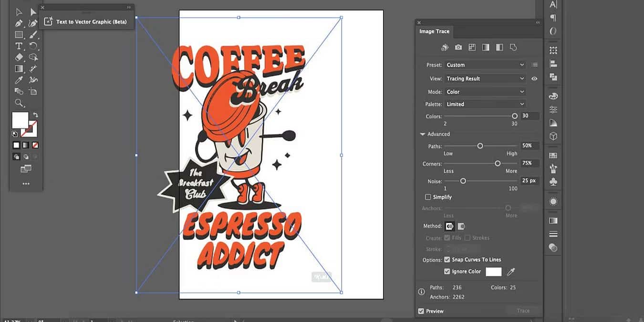Open the Edit Toolbar three-dots button
644x322 pixels.
26,184
